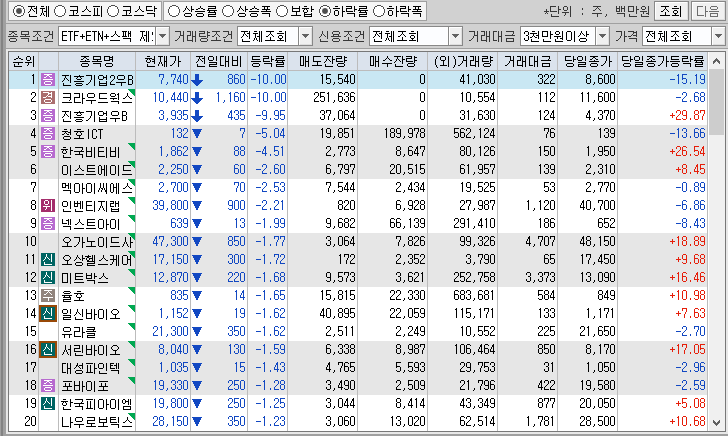Image resolution: width=728 pixels, height=436 pixels.
Task: Open the 가격 전체조회 dropdown
Action: (718, 36)
